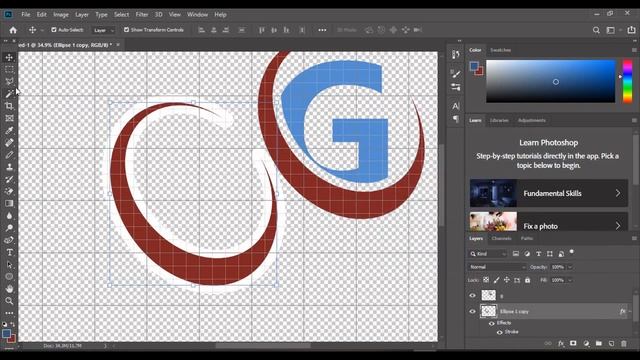Image resolution: width=640 pixels, height=360 pixels.
Task: Select the Type tool
Action: click(9, 252)
